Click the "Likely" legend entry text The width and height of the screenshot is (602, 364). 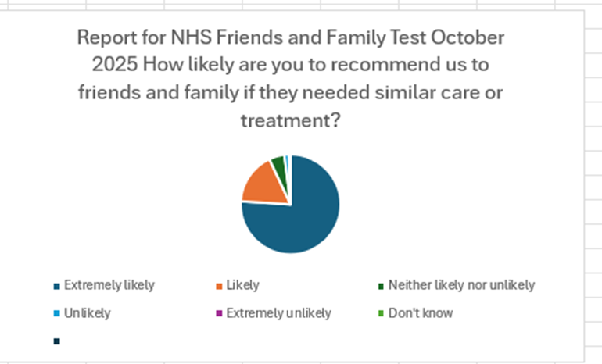pos(242,285)
